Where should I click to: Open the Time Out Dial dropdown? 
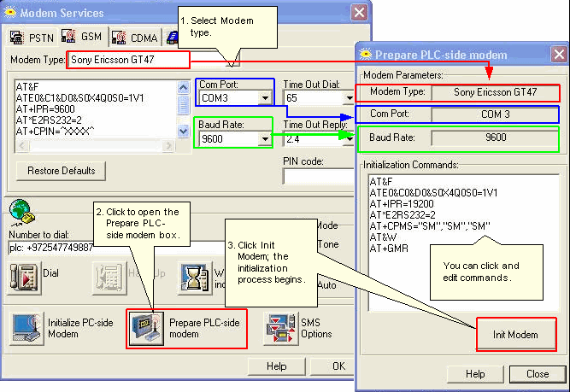click(x=349, y=98)
